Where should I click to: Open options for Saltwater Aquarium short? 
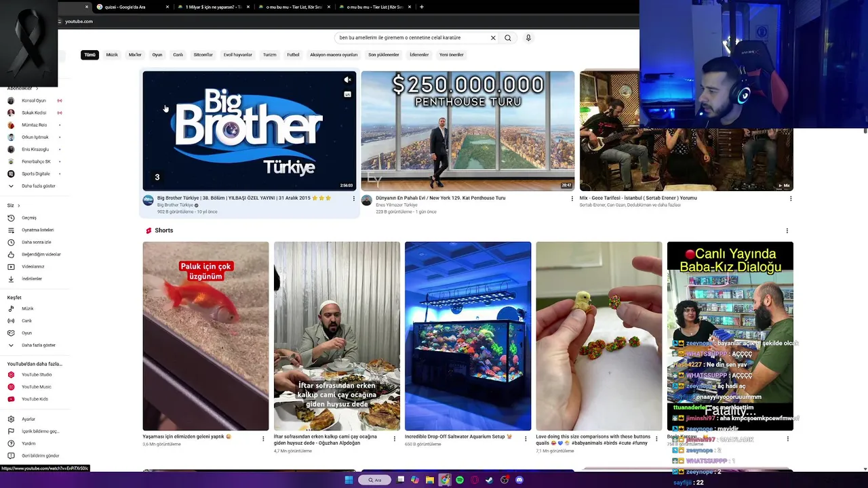pyautogui.click(x=525, y=439)
